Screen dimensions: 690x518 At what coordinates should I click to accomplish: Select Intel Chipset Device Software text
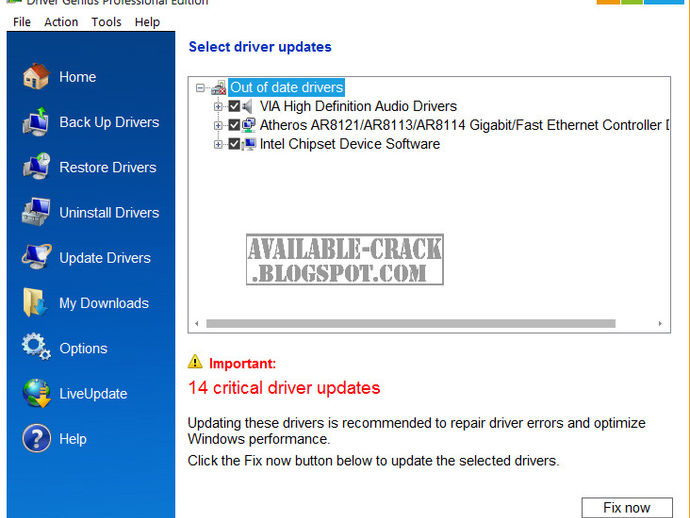pyautogui.click(x=350, y=144)
